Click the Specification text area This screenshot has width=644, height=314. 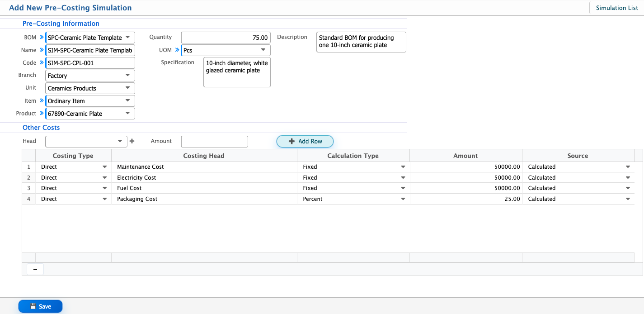237,72
